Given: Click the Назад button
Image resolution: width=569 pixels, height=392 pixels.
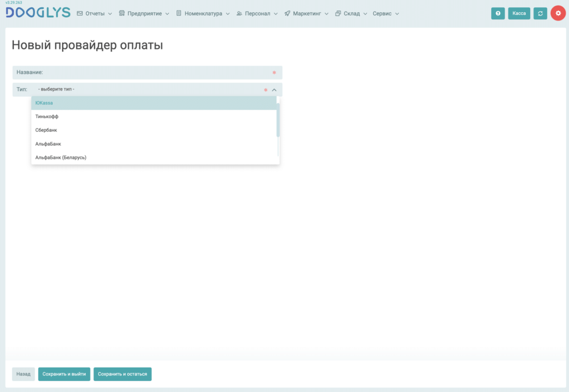Looking at the screenshot, I should (23, 374).
